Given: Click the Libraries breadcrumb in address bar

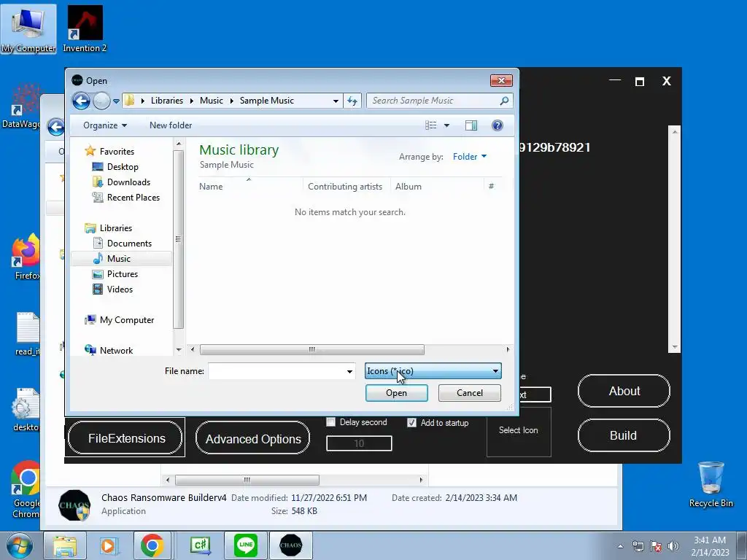Looking at the screenshot, I should pyautogui.click(x=167, y=101).
